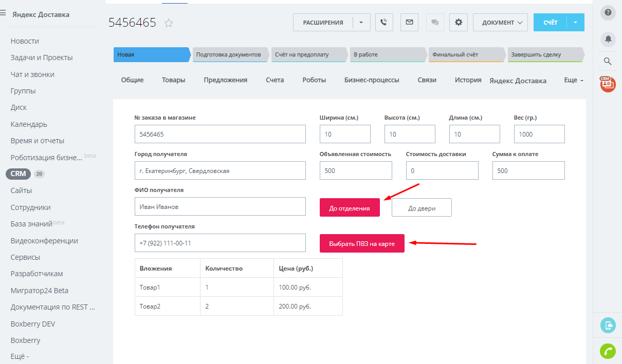The height and width of the screenshot is (364, 622).
Task: Set stage to Завершить сделку
Action: [546, 54]
